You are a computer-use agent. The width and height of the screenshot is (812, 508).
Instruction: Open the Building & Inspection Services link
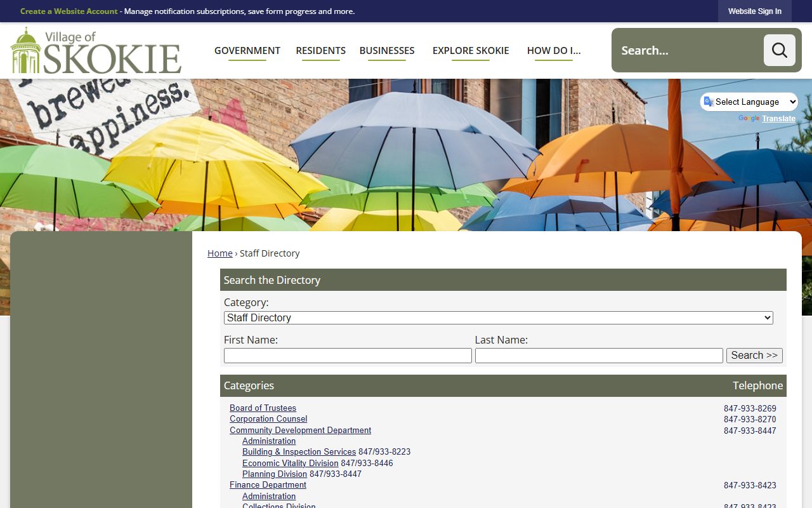299,452
